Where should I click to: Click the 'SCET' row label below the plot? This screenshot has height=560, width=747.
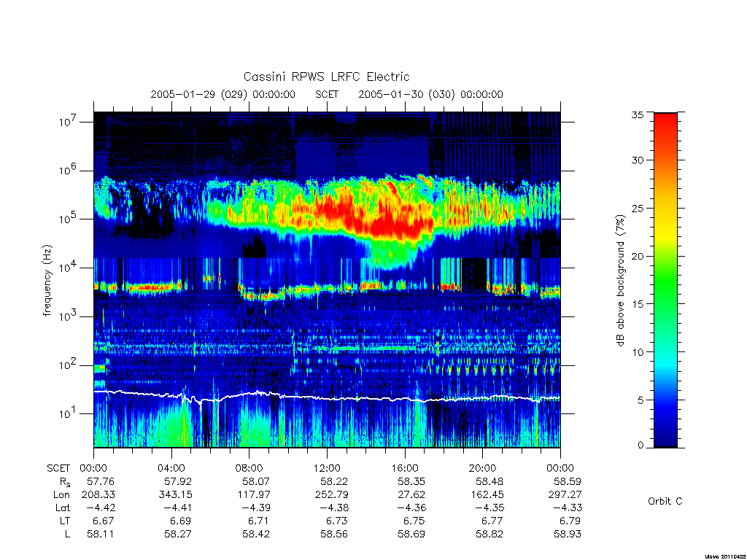tap(58, 468)
